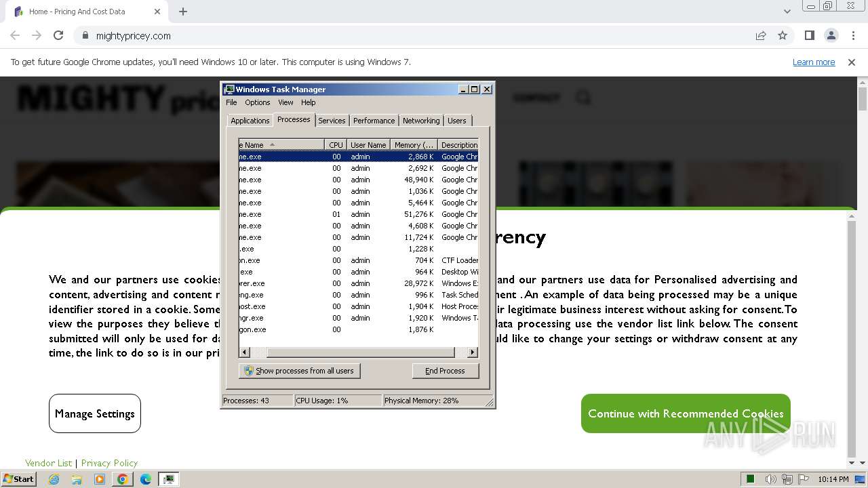The width and height of the screenshot is (868, 488).
Task: Open the Privacy Policy link
Action: pos(109,463)
